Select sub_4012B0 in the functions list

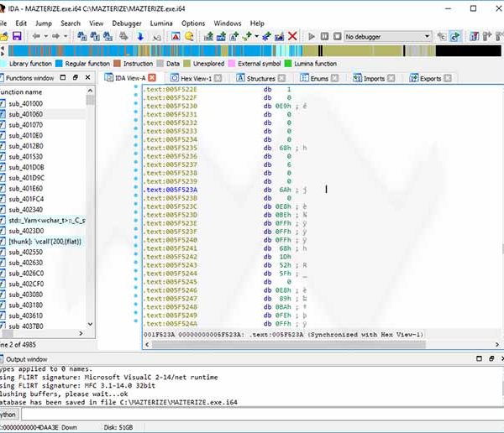point(26,146)
